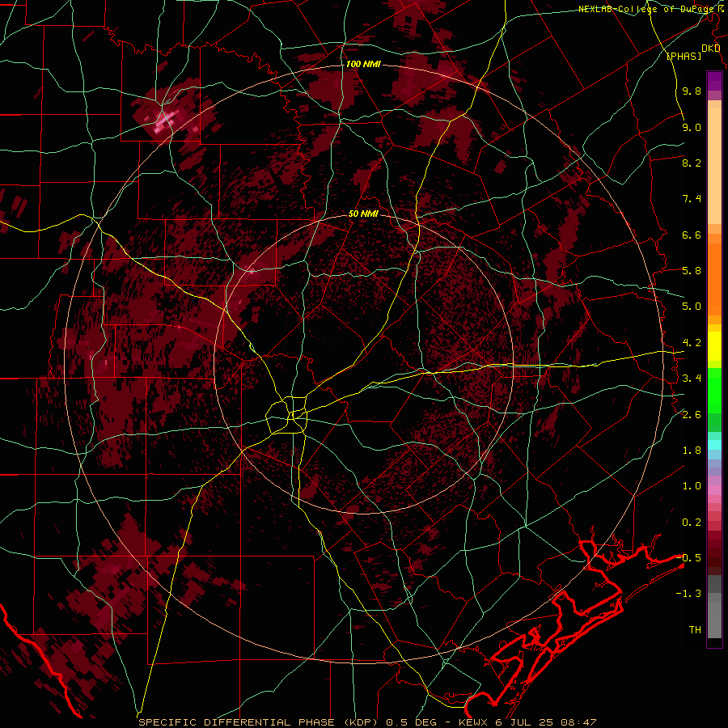Click the bright pink storm core in the northwest
Screen dimensions: 728x728
click(x=165, y=121)
